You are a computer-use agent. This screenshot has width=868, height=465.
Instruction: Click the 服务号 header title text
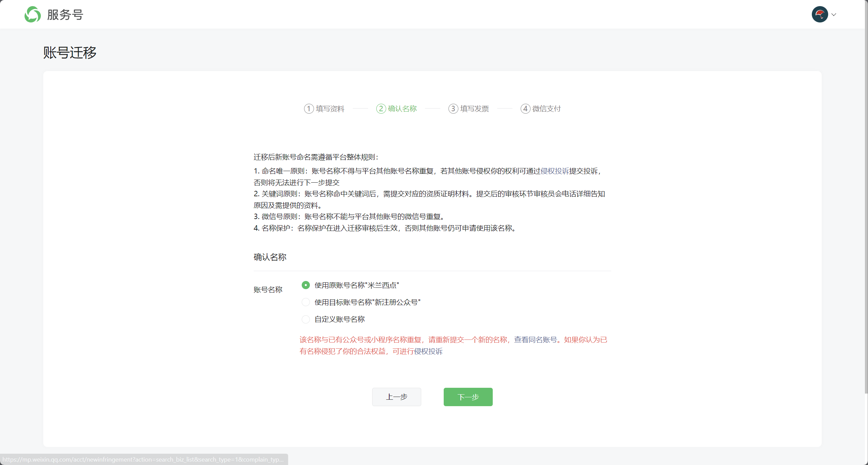[x=65, y=15]
